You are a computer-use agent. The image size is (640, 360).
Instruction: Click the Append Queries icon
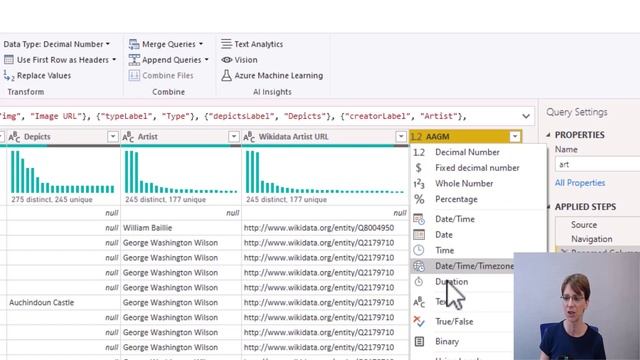click(x=134, y=60)
